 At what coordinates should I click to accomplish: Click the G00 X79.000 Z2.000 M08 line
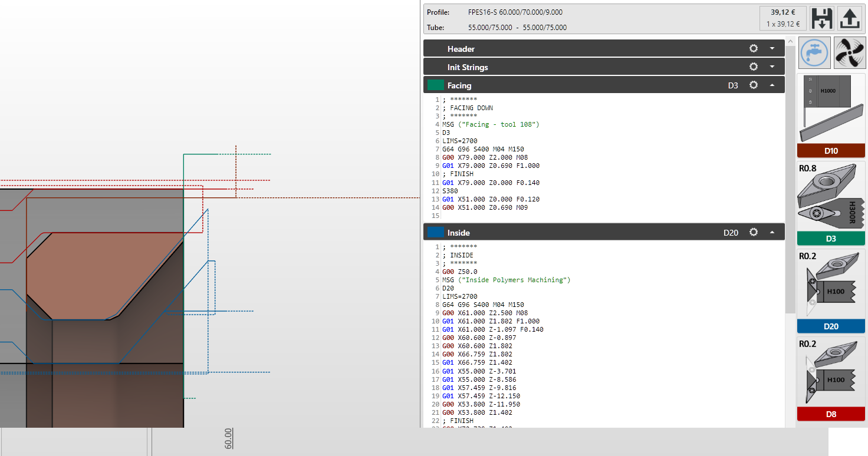[485, 157]
